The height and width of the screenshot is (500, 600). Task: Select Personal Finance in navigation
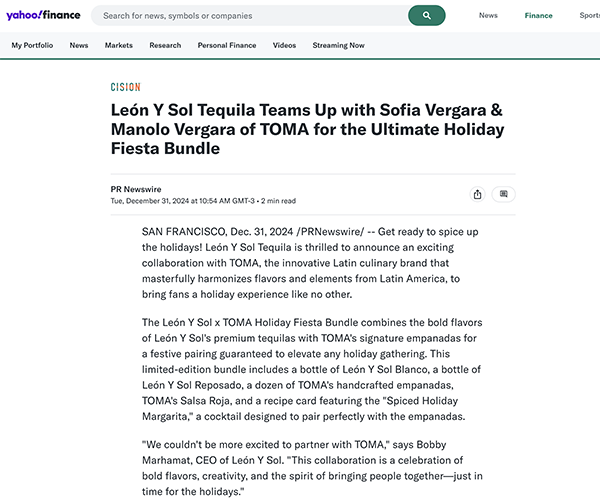coord(227,45)
